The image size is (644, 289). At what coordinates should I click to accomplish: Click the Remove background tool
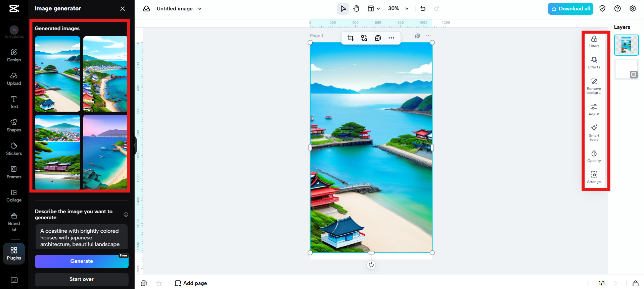pyautogui.click(x=594, y=86)
